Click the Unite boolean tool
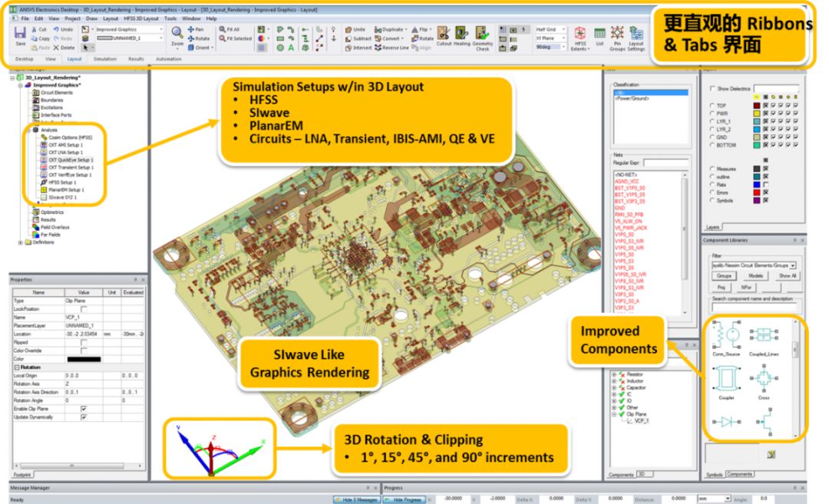Viewport: 829px width, 504px height. click(355, 30)
